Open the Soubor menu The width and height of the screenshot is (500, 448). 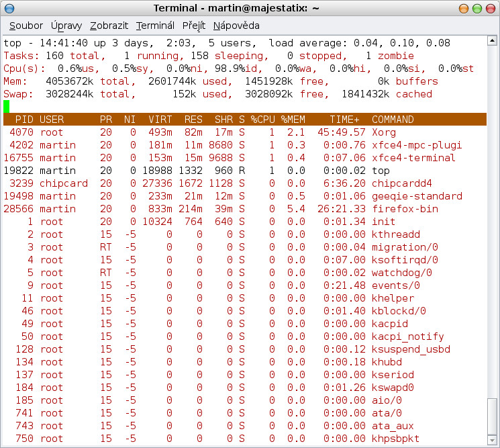click(x=26, y=26)
